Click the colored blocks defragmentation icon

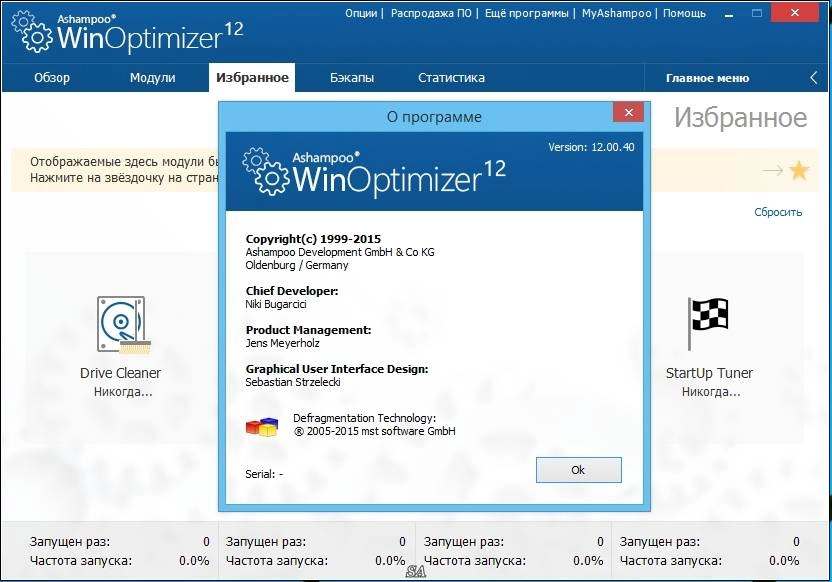(262, 426)
